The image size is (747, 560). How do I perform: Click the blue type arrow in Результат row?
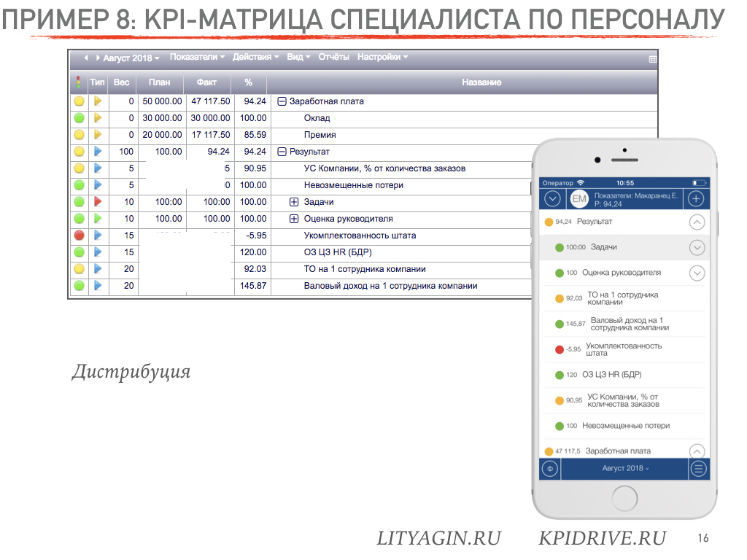point(98,152)
